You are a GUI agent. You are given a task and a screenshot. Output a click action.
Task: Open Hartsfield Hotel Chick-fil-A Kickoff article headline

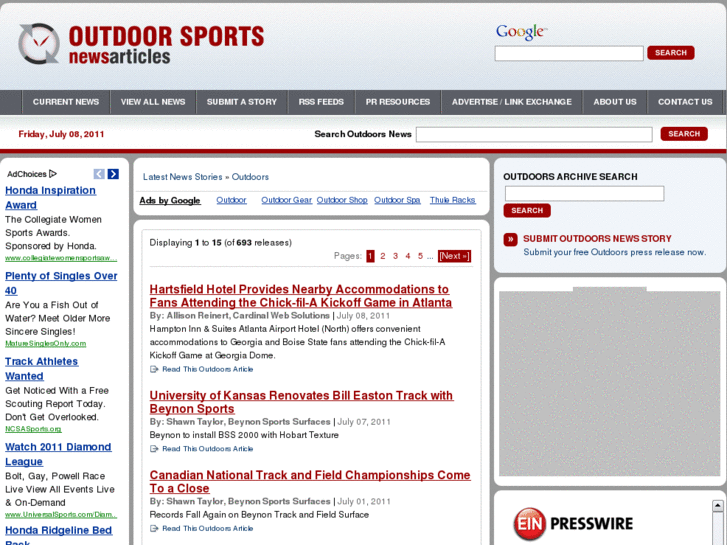click(x=300, y=296)
